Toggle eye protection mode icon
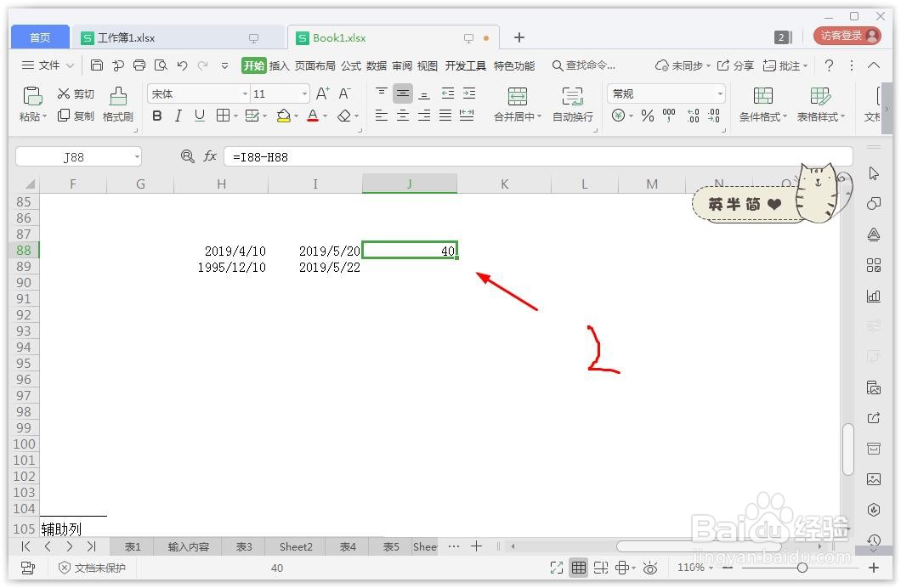 pyautogui.click(x=650, y=568)
